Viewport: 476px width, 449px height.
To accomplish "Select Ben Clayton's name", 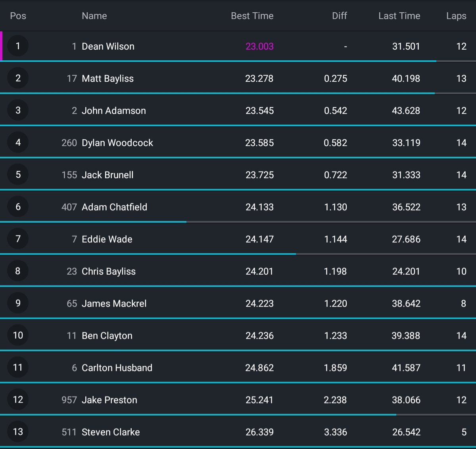I will point(107,336).
